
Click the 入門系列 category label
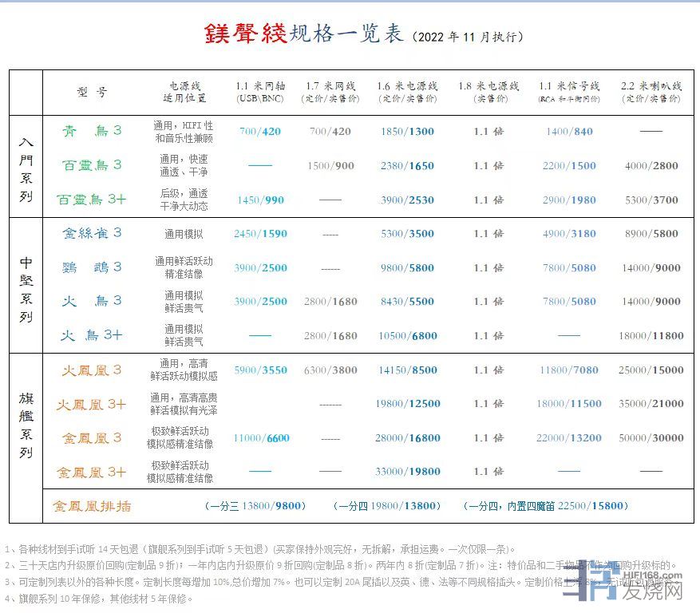click(x=26, y=167)
